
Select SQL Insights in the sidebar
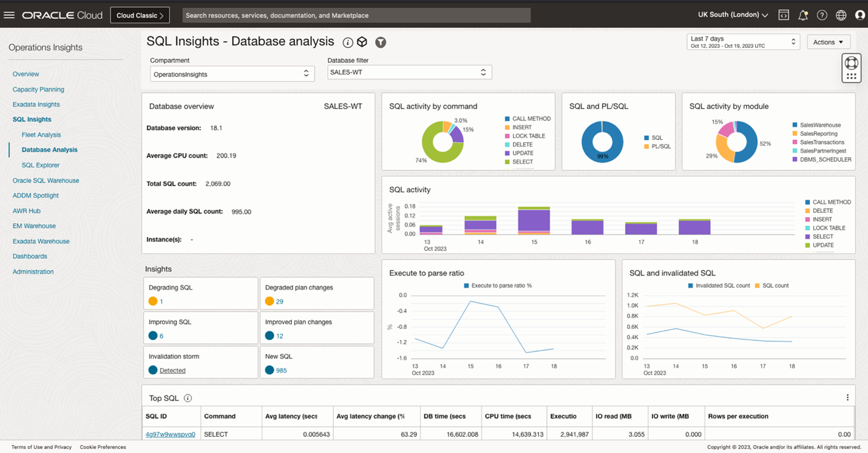[32, 119]
